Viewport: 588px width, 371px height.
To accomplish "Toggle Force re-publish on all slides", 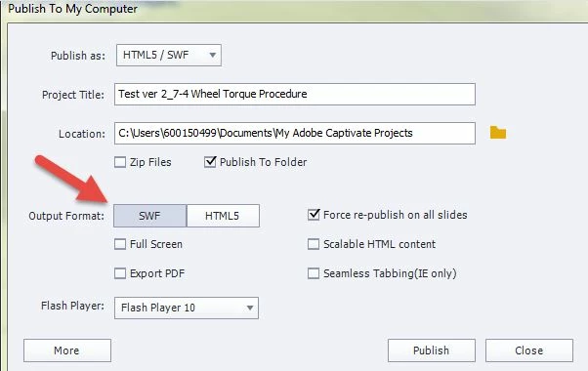I will 314,215.
